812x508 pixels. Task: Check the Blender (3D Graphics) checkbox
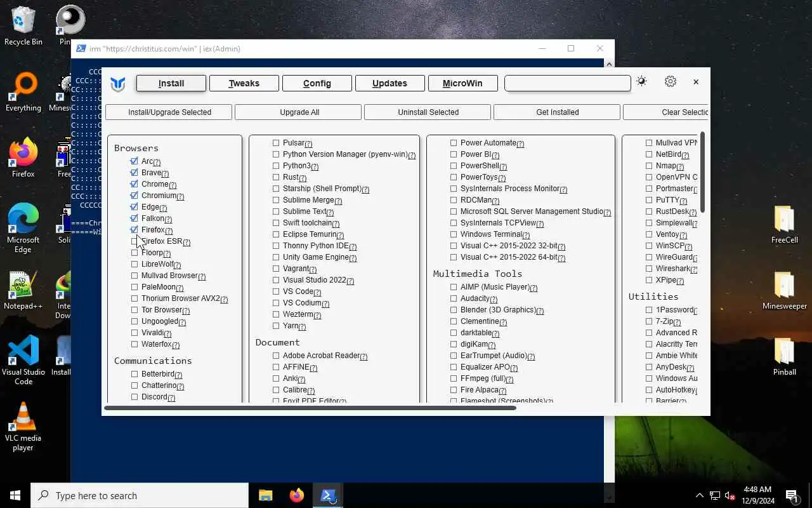pyautogui.click(x=454, y=310)
